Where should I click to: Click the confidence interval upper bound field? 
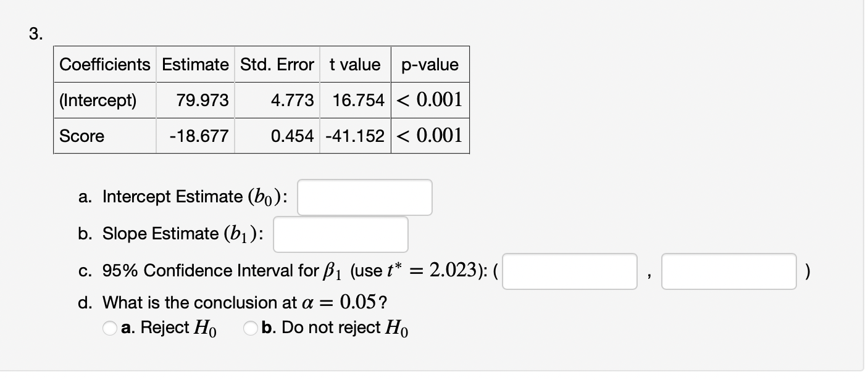pyautogui.click(x=729, y=271)
